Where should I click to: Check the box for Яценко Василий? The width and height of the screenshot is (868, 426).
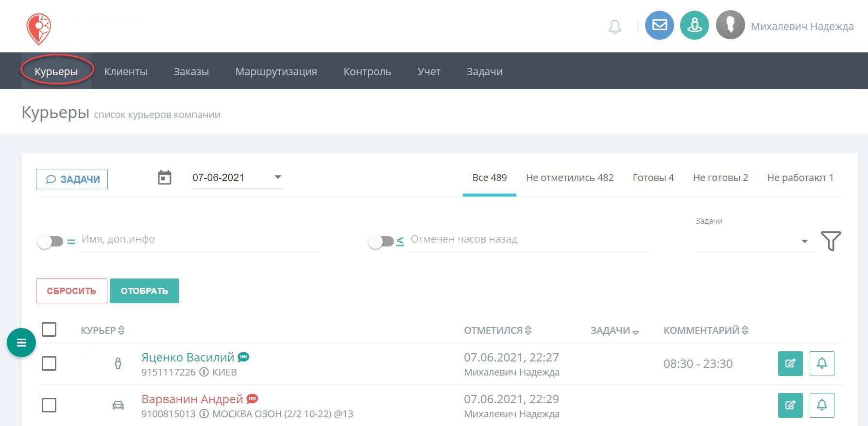pyautogui.click(x=49, y=363)
